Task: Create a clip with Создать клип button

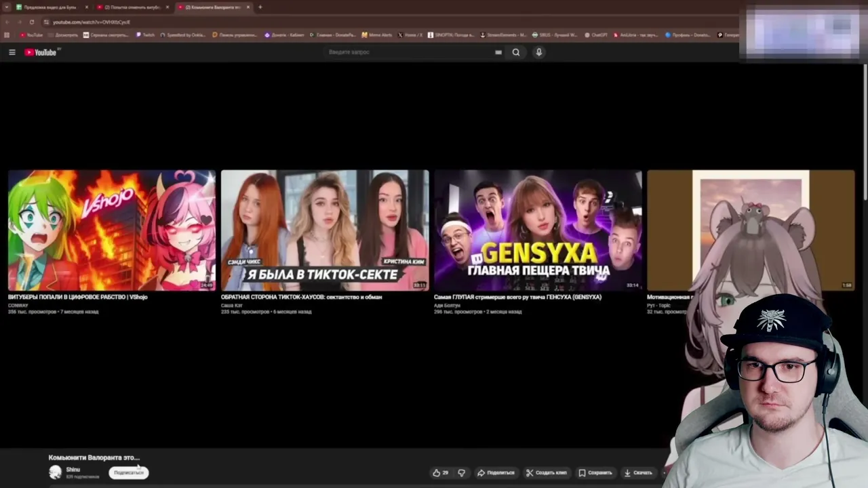Action: [x=547, y=472]
